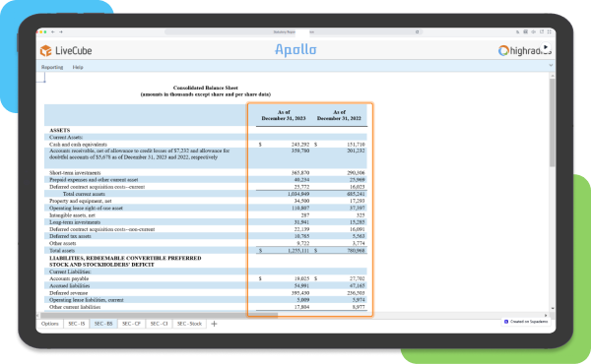The height and width of the screenshot is (364, 591).
Task: Click the Cash and cash equivalents row label
Action: point(78,145)
